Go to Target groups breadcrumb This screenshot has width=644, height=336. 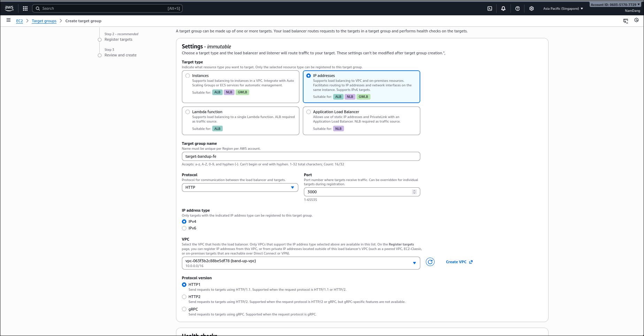[44, 21]
